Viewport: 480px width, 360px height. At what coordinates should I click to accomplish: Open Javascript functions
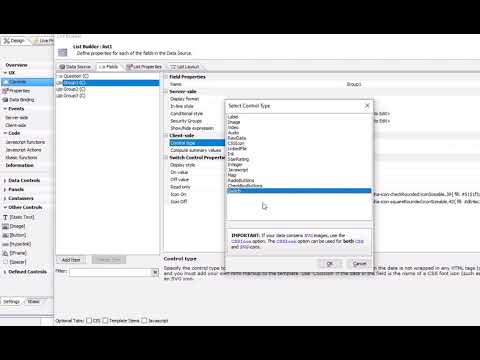point(25,142)
